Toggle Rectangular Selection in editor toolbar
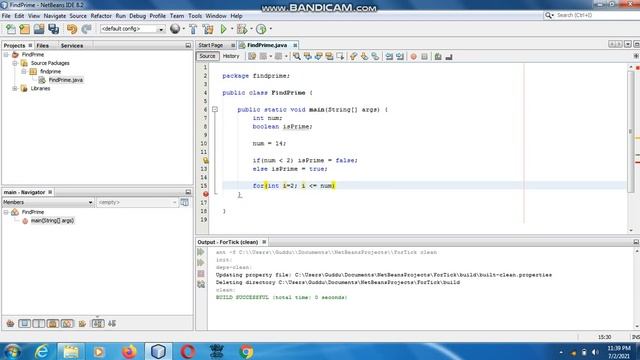 (x=340, y=57)
